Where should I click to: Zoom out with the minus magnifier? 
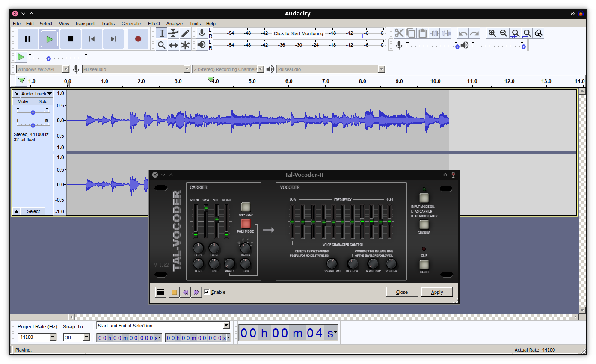tap(504, 33)
